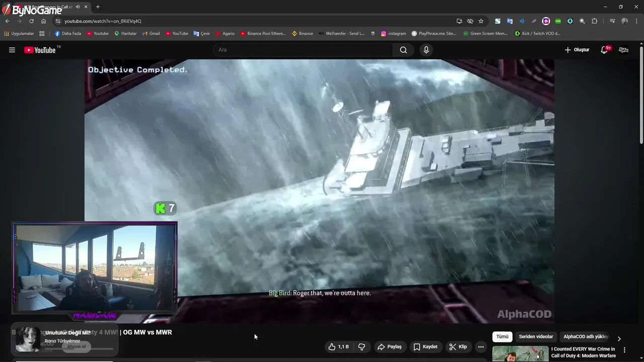Open I Counted EVERY War Crime video title
Viewport: 644px width, 362px height.
[x=583, y=352]
